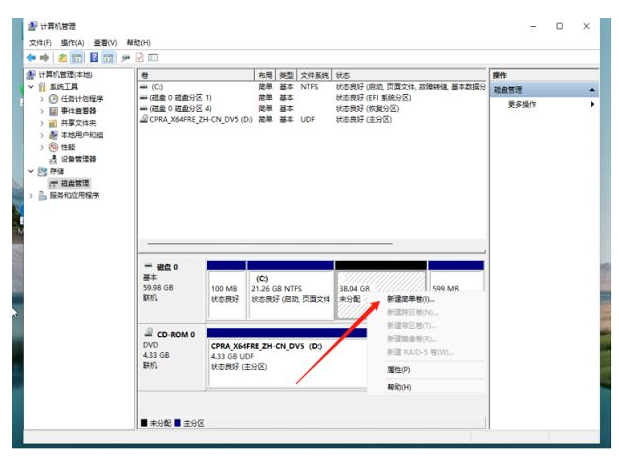619x457 pixels.
Task: Click the 计算机管理 title bar app icon
Action: (33, 26)
